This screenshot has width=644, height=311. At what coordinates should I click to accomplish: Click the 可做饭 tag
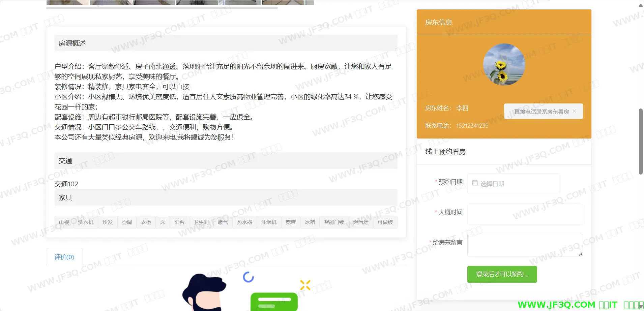point(385,222)
